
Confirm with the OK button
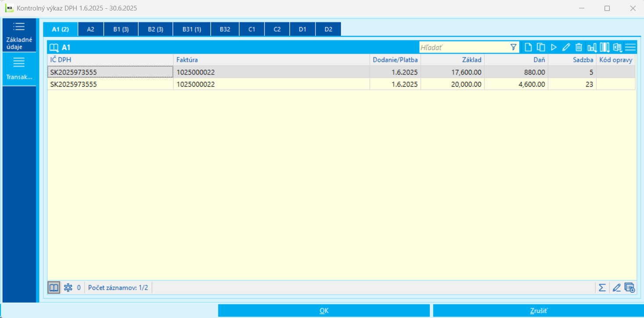click(x=324, y=311)
